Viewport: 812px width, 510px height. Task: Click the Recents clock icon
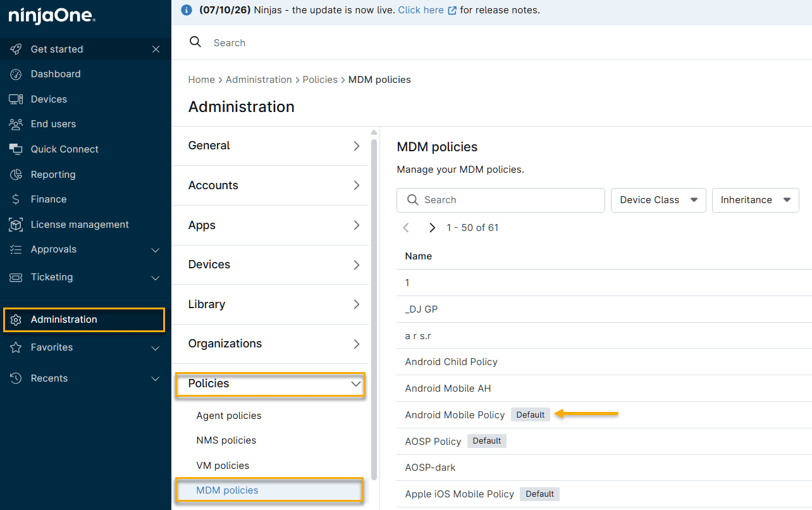click(x=16, y=378)
